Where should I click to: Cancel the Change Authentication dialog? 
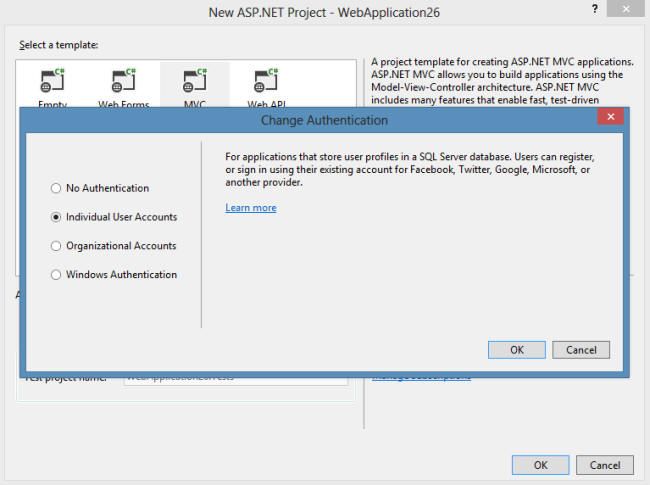pos(581,350)
